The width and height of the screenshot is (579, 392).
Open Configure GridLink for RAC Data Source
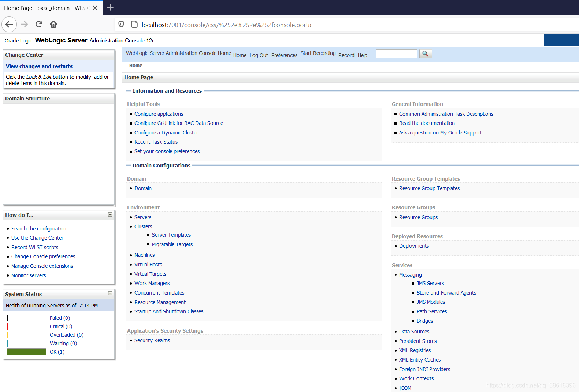pos(179,123)
